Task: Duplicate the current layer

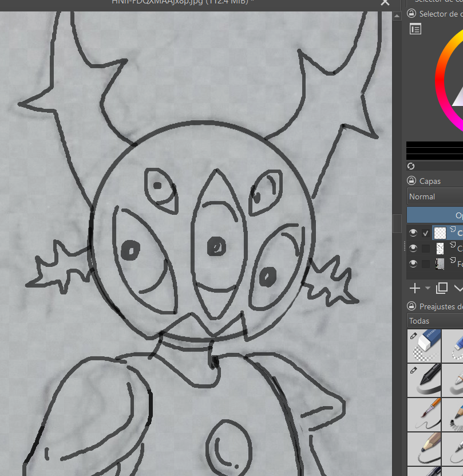Action: click(x=442, y=288)
